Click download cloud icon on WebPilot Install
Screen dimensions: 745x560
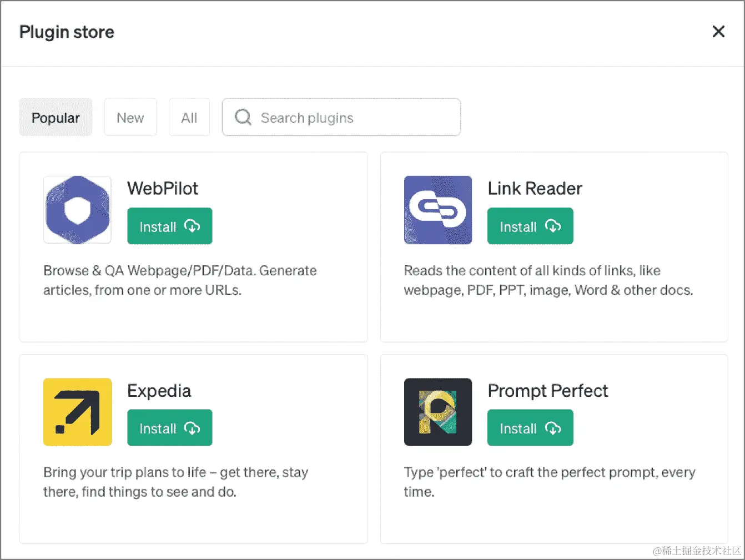click(x=192, y=226)
